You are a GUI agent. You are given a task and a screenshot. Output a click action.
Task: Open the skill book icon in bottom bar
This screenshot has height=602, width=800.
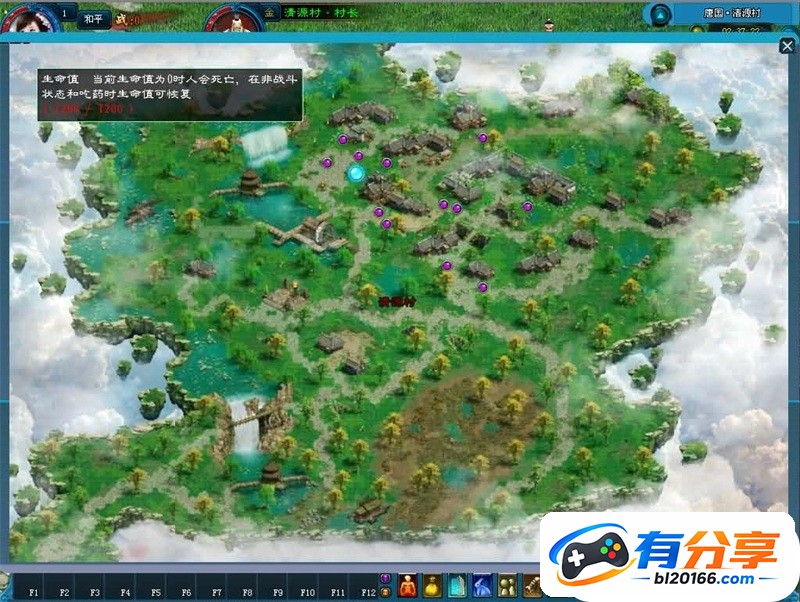tap(457, 585)
